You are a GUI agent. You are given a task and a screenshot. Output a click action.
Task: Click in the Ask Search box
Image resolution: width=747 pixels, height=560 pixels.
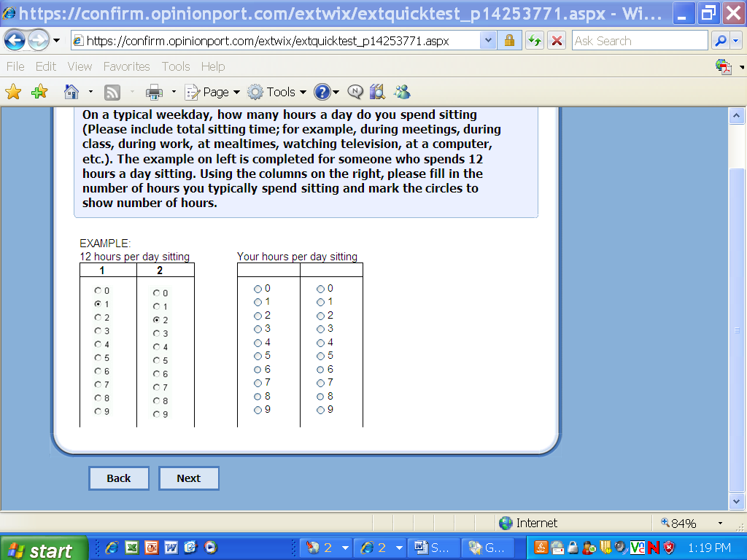pyautogui.click(x=639, y=41)
